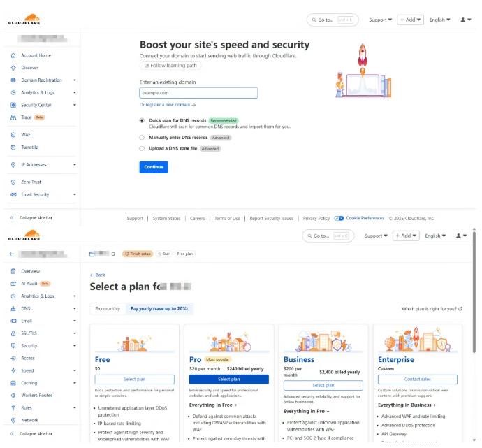Image resolution: width=482 pixels, height=448 pixels.
Task: Open WAF from the sidebar
Action: [x=26, y=135]
